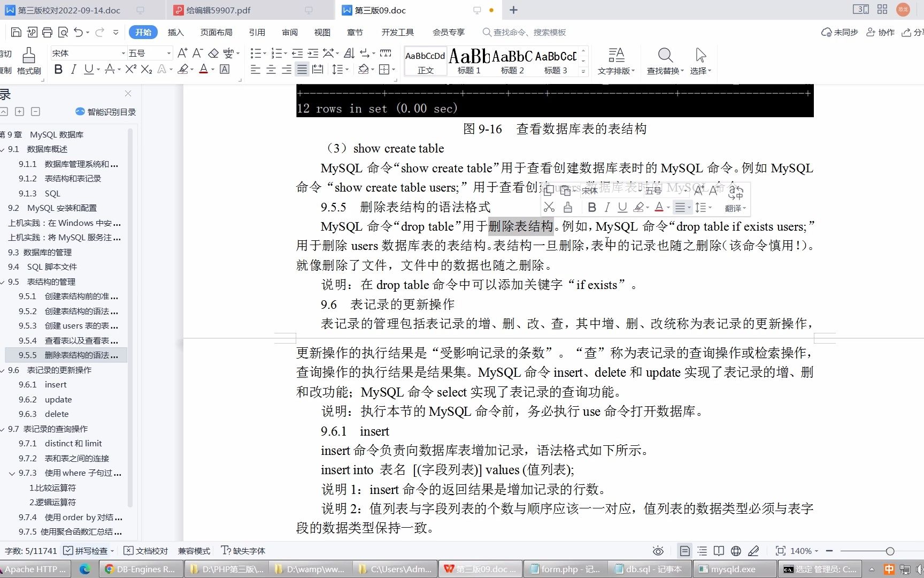The height and width of the screenshot is (578, 924).
Task: Undo the last action
Action: click(x=79, y=33)
